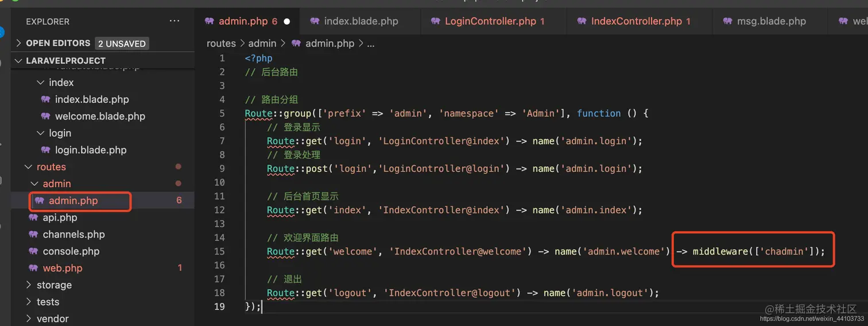
Task: Click PHP icon on LoginController.php tab
Action: click(x=436, y=21)
